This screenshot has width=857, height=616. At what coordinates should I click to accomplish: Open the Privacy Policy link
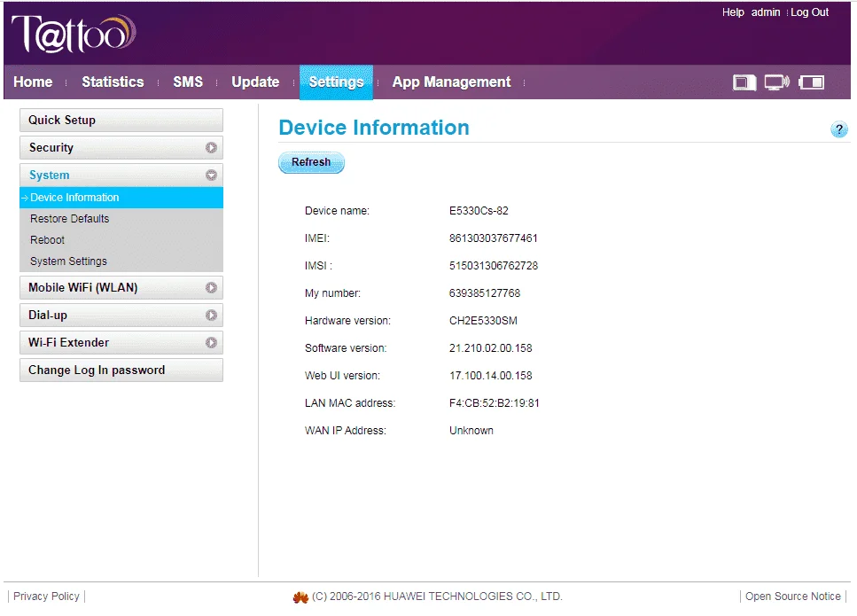(x=46, y=597)
